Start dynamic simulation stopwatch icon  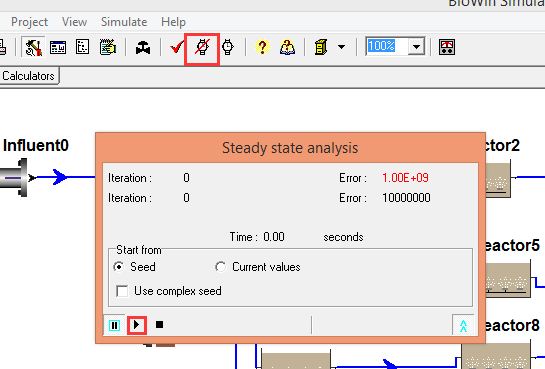click(x=228, y=47)
